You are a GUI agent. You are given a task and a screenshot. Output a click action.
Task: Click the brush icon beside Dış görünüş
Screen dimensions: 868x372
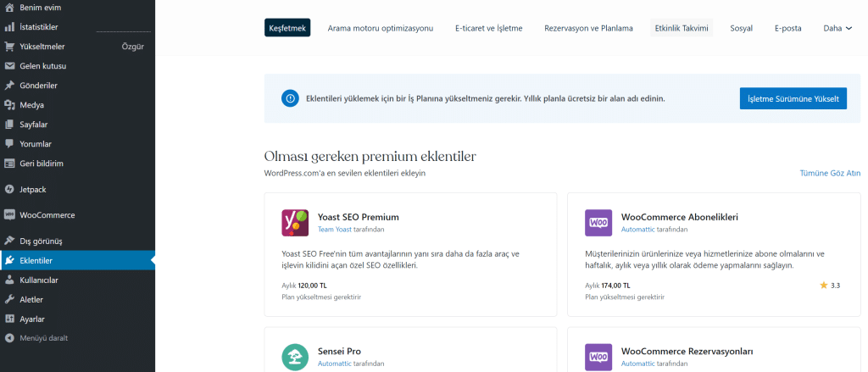tap(9, 242)
